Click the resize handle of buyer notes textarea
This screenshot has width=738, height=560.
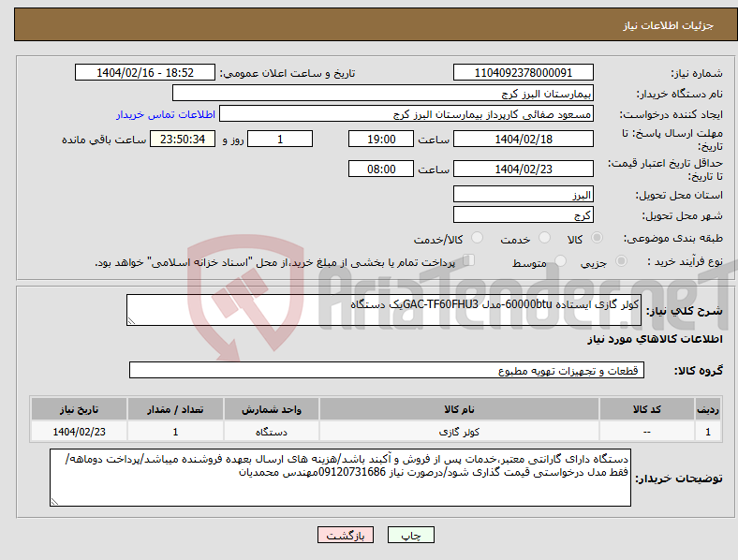point(54,502)
